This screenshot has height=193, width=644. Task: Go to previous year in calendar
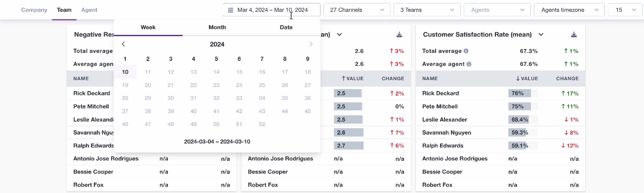123,44
